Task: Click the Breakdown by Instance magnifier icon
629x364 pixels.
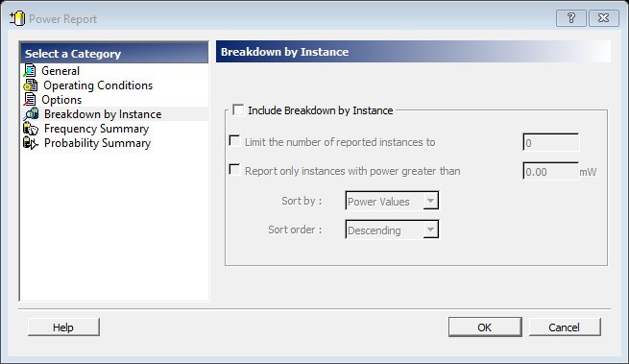Action: click(x=31, y=114)
